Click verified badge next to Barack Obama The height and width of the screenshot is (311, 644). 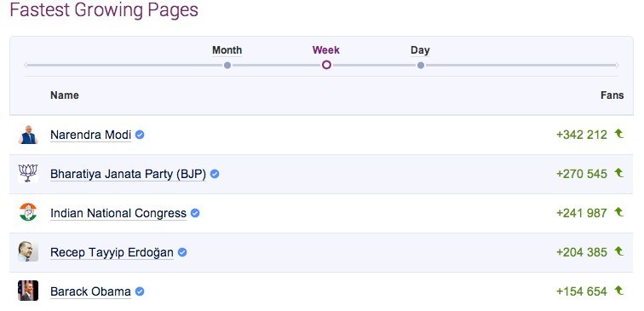coord(140,291)
